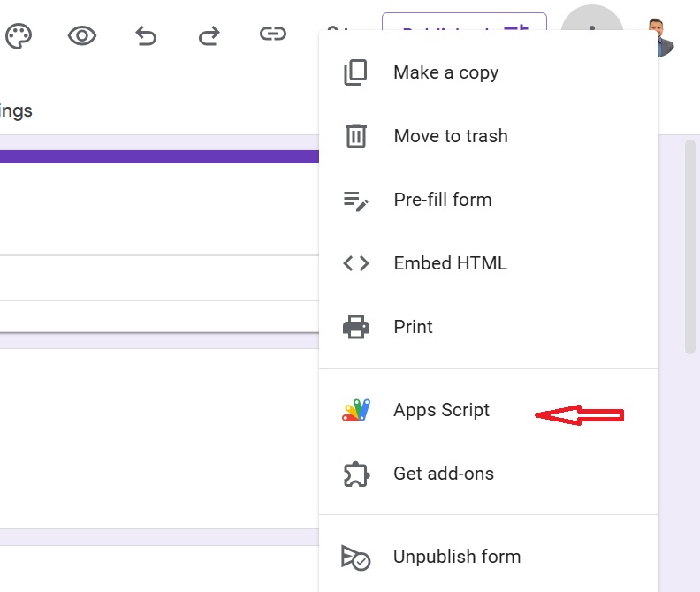Toggle the three-dot More options button

592,19
